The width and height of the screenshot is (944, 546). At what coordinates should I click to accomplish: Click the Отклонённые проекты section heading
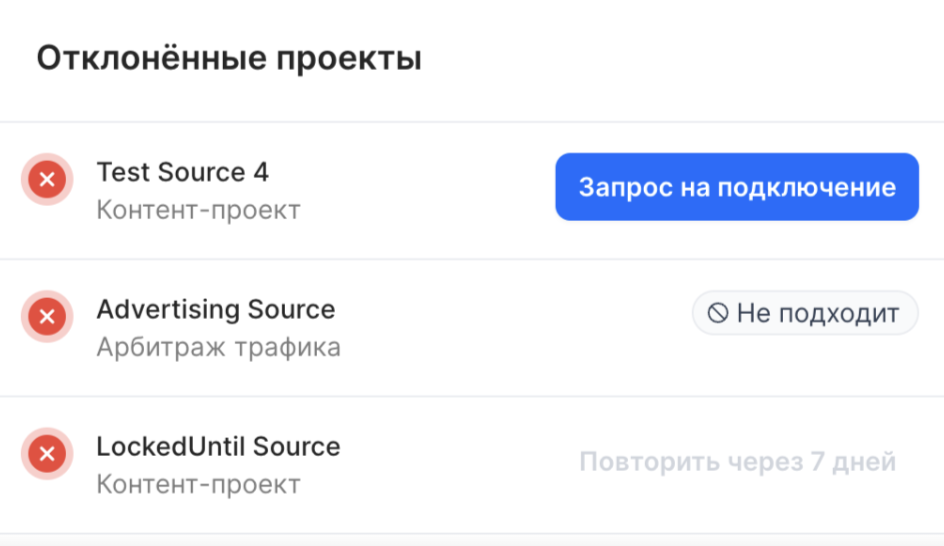[x=229, y=59]
